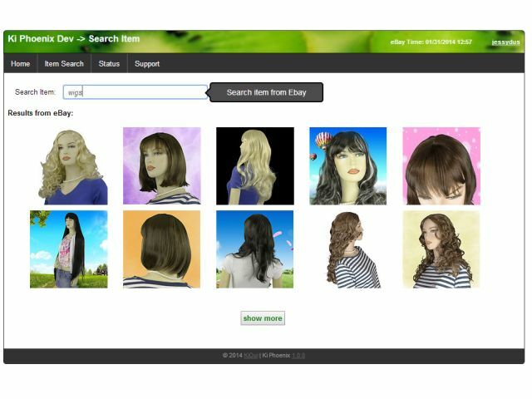Choose the wig with hot air balloon background

point(348,165)
